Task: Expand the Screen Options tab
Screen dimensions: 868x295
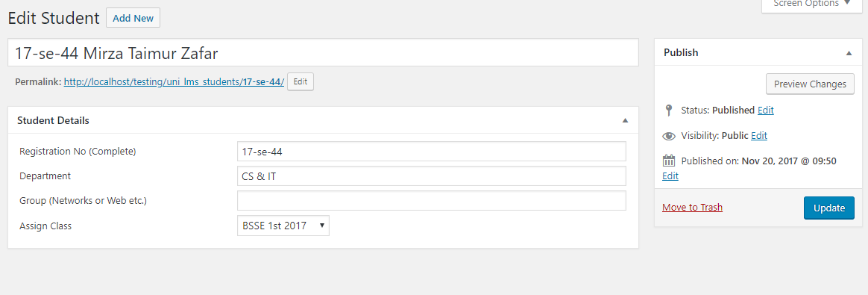Action: [x=811, y=4]
